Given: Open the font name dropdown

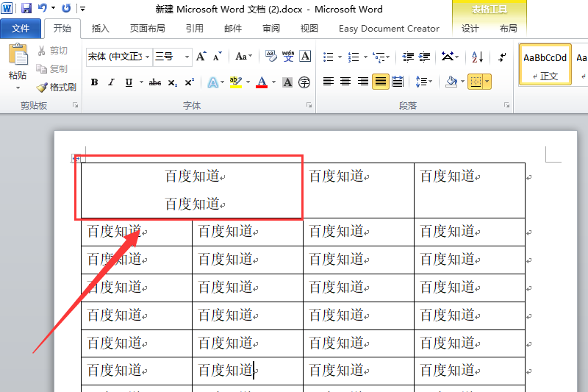Looking at the screenshot, I should pyautogui.click(x=148, y=57).
